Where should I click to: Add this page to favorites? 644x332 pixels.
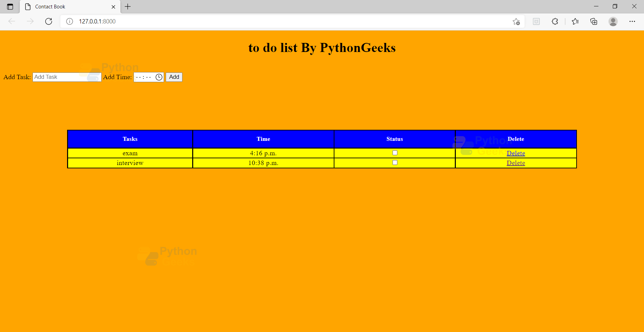[516, 21]
